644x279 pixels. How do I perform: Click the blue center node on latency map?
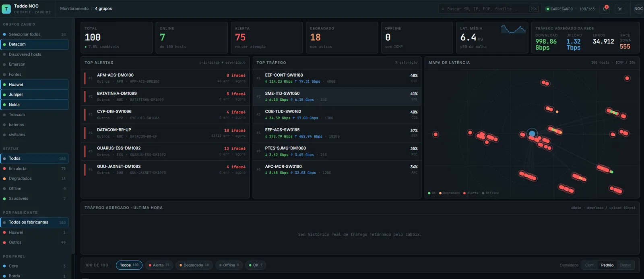coord(532,133)
